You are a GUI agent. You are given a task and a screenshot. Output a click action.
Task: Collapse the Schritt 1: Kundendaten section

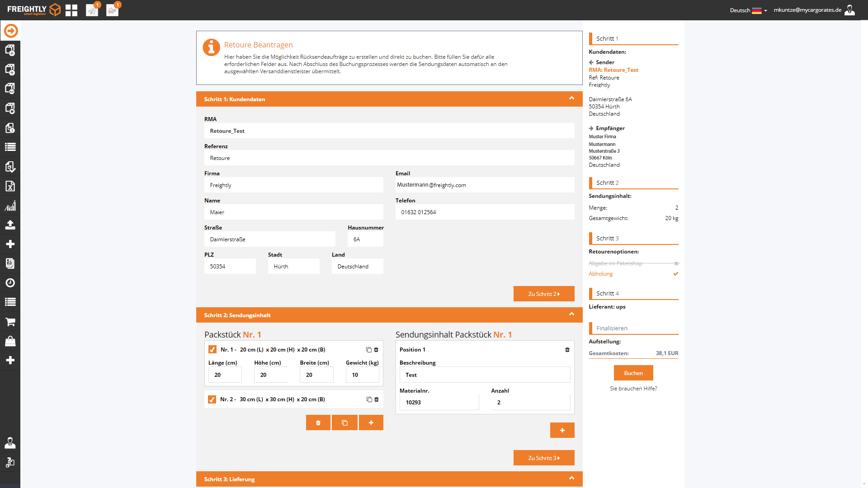(x=572, y=99)
